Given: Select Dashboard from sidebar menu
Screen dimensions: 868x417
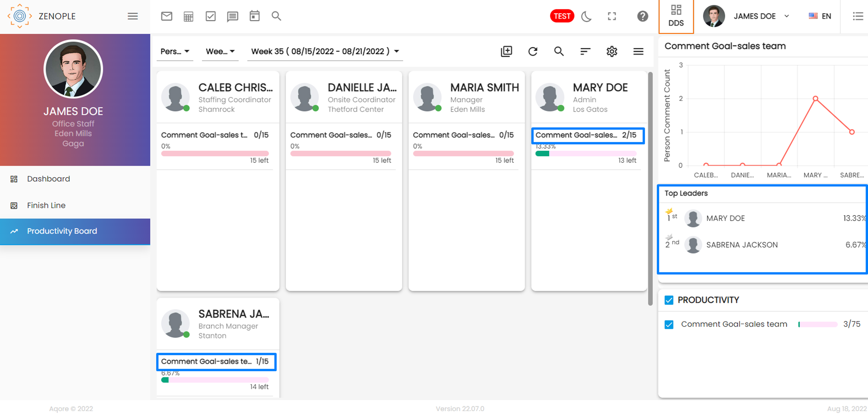Looking at the screenshot, I should click(48, 178).
